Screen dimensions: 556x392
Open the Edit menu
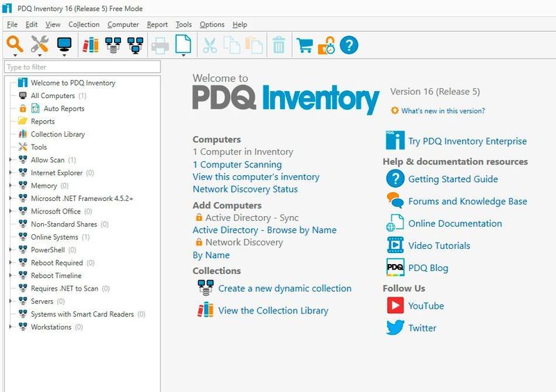(31, 24)
